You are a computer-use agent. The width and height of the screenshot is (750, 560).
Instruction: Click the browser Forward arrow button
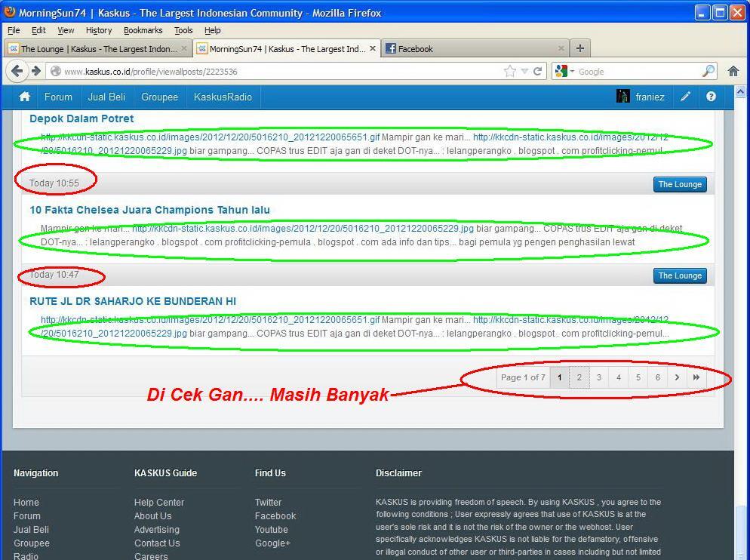36,71
